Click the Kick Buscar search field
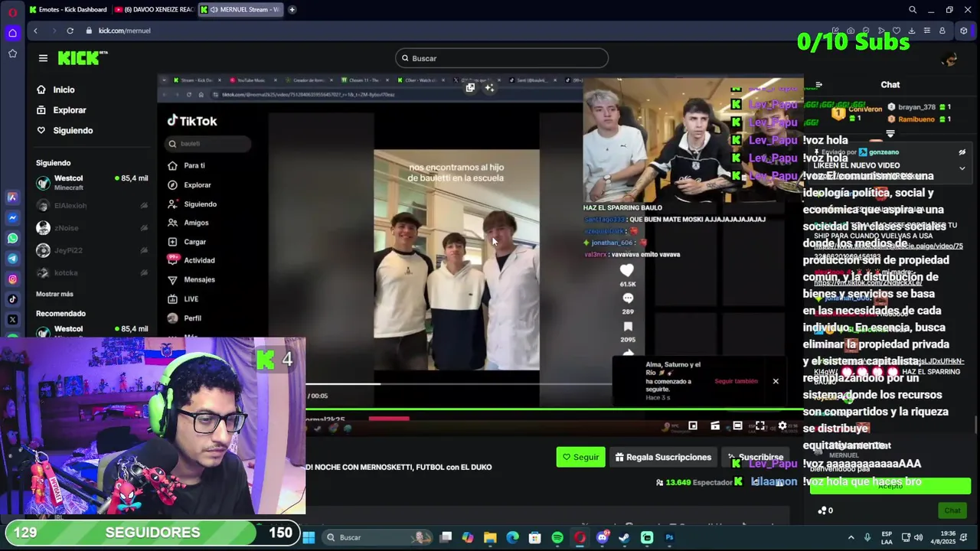The width and height of the screenshot is (980, 551). (501, 58)
